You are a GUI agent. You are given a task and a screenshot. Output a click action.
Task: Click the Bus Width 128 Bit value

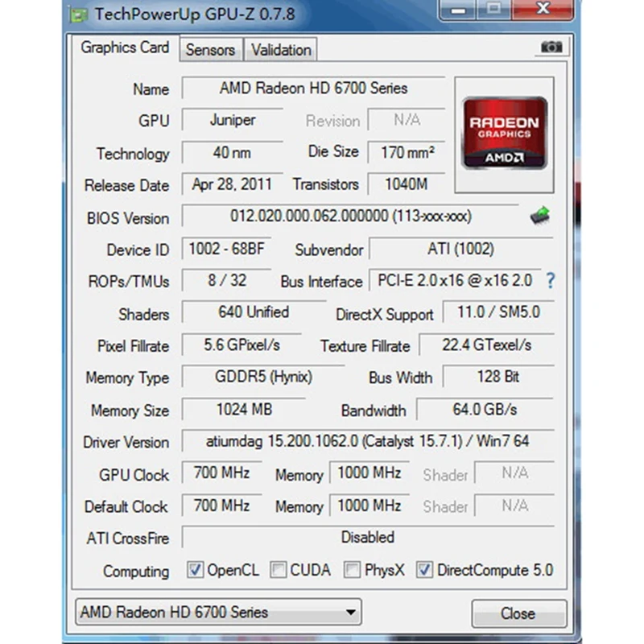coord(498,377)
